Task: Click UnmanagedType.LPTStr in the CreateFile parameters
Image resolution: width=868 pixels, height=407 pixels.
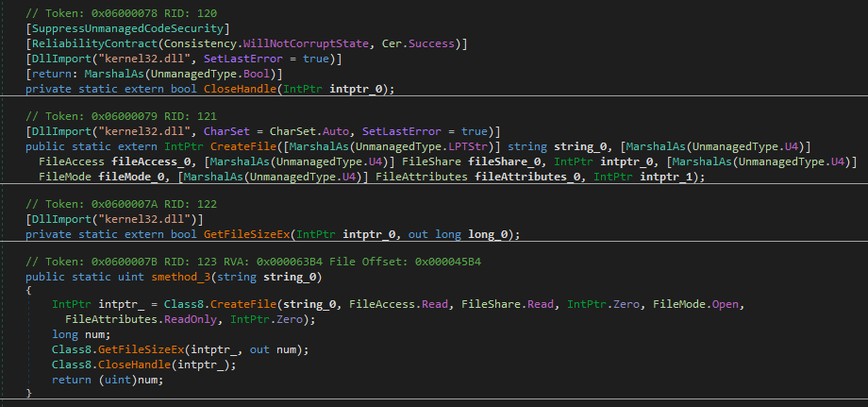Action: pyautogui.click(x=400, y=145)
